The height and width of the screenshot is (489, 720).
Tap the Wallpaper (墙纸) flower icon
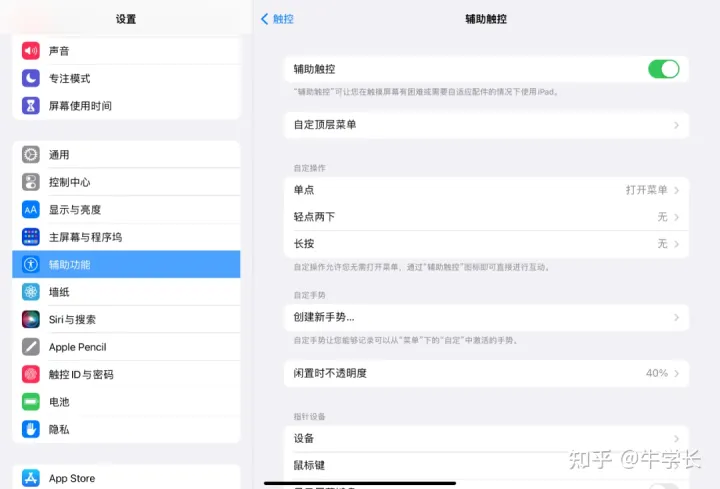point(31,292)
